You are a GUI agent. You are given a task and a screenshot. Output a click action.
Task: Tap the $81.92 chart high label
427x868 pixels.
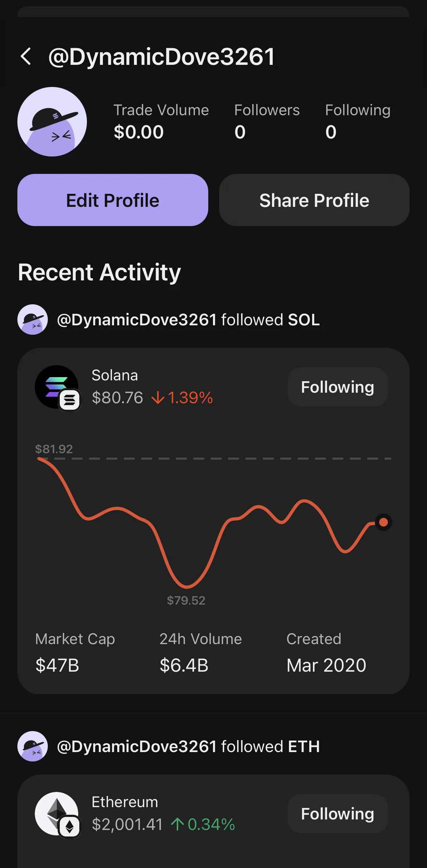point(54,449)
